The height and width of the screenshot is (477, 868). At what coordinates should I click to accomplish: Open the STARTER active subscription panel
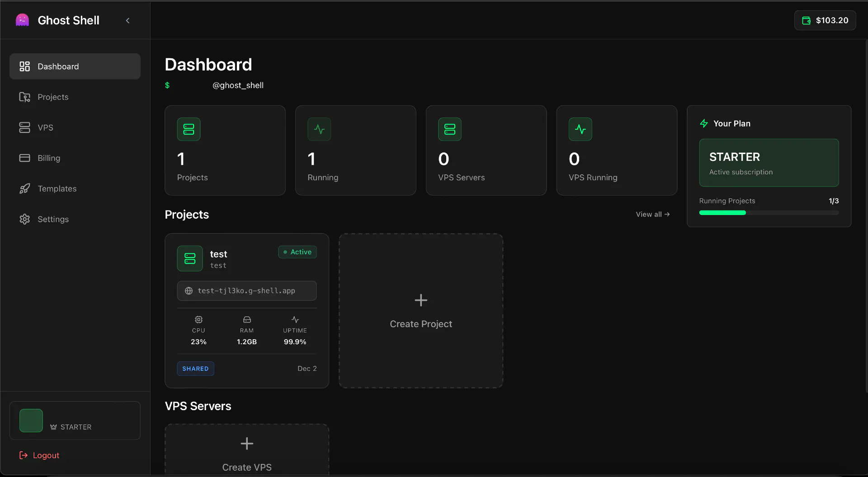(769, 163)
